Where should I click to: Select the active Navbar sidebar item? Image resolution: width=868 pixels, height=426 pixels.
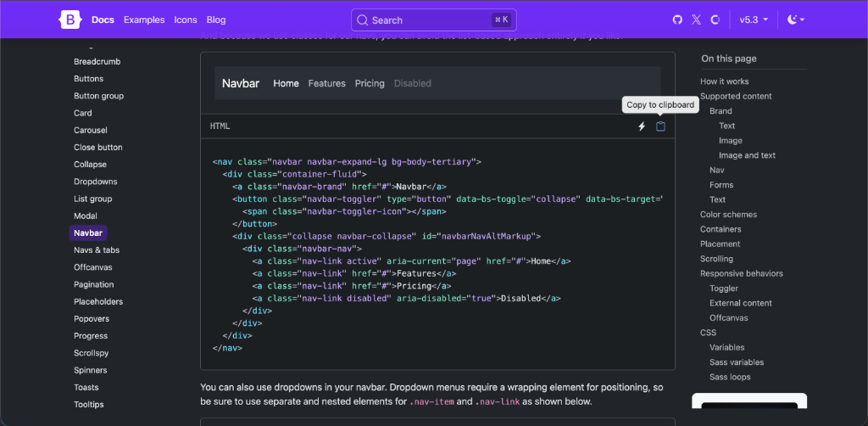[x=88, y=233]
